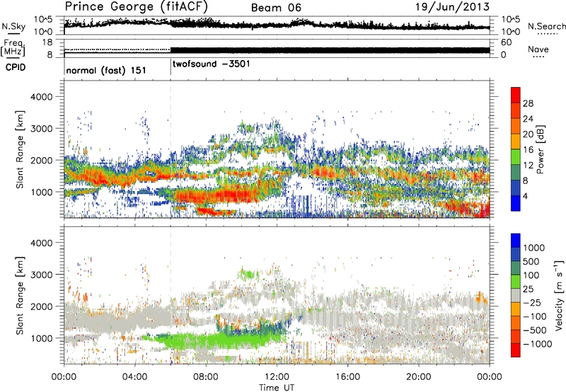Pick the bright blue Velocity segment above 1000

516,241
